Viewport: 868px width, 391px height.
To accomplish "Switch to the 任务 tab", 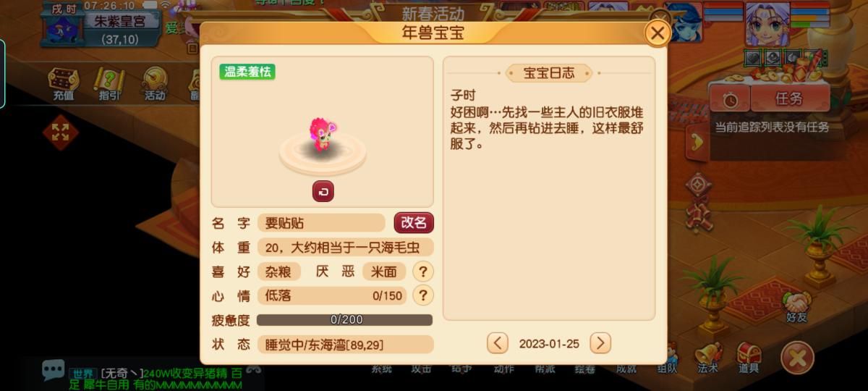I will [x=790, y=99].
